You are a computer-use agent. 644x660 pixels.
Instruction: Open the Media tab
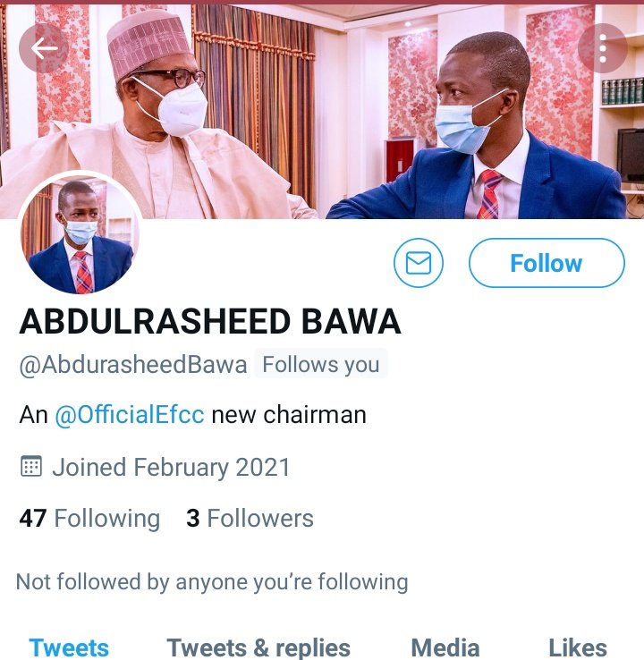click(445, 647)
